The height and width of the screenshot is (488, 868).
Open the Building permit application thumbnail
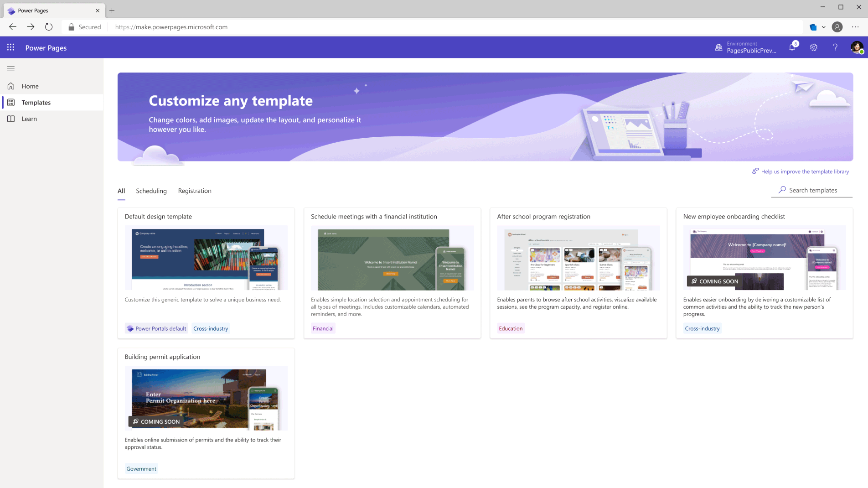[206, 398]
